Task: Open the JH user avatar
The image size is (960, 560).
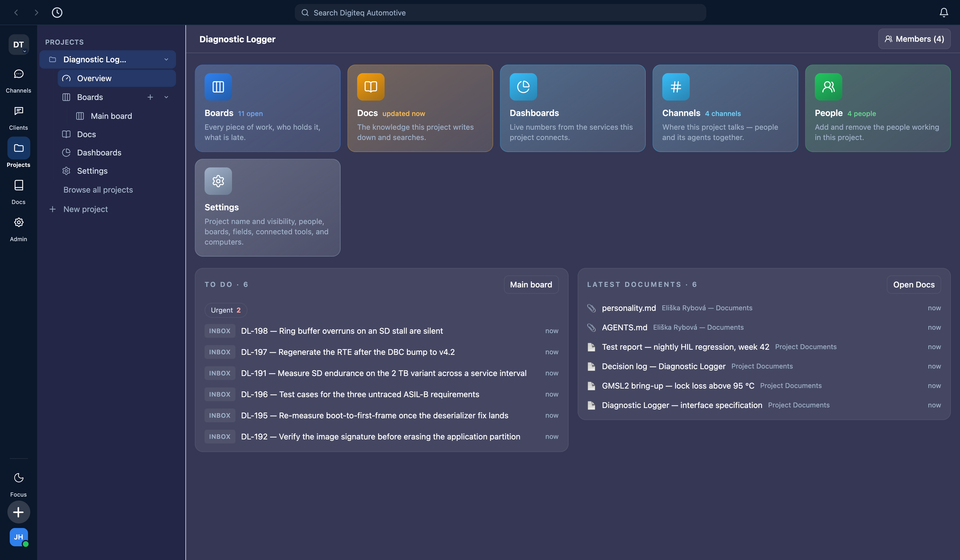Action: (x=18, y=537)
